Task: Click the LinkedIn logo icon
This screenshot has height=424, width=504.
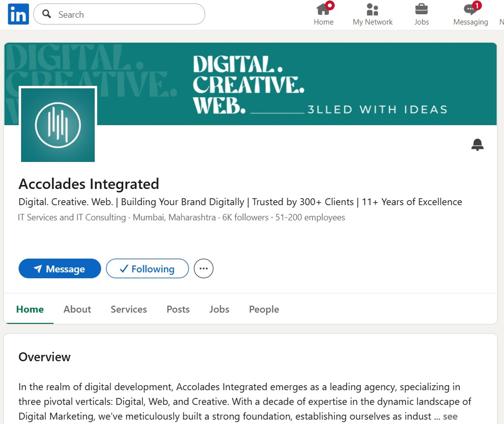Action: point(18,14)
